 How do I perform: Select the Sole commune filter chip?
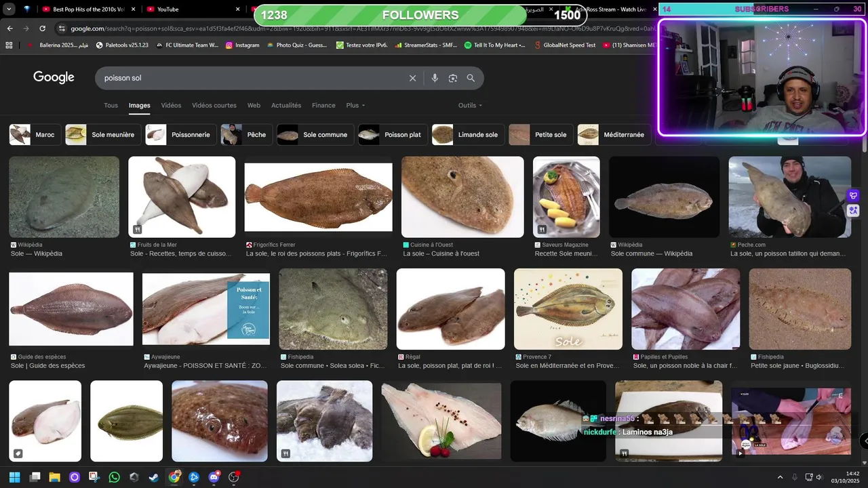(315, 134)
